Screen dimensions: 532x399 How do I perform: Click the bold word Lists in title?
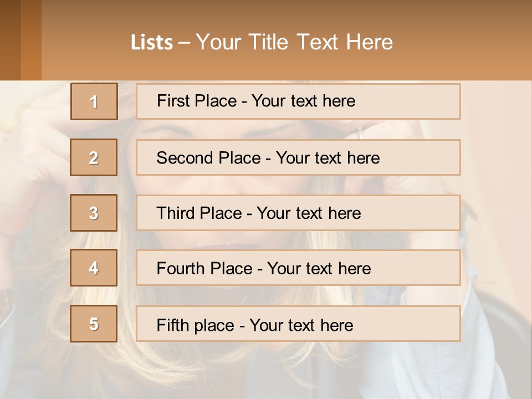coord(151,43)
